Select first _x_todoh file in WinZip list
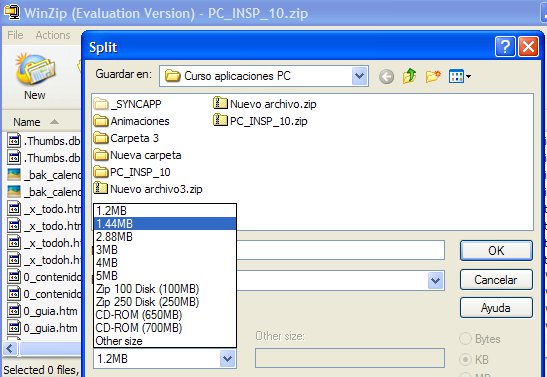Image resolution: width=547 pixels, height=377 pixels. pyautogui.click(x=44, y=243)
